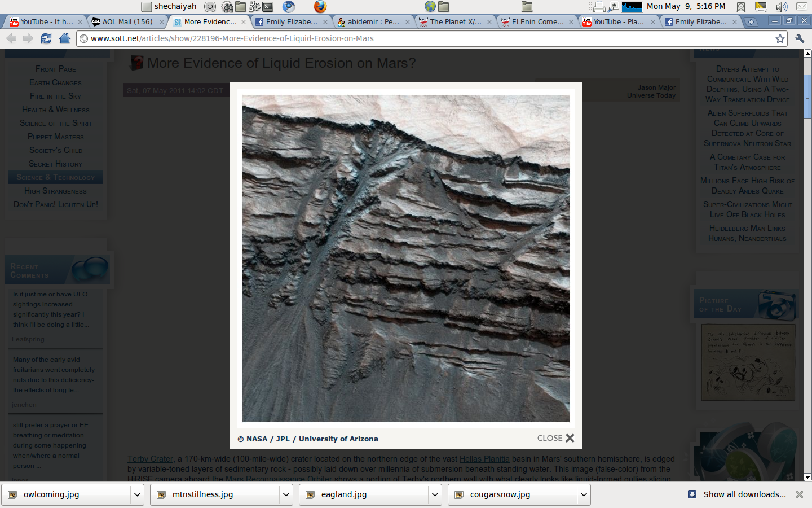The height and width of the screenshot is (508, 812).
Task: Open the clock showing Mon May 9
Action: (686, 7)
